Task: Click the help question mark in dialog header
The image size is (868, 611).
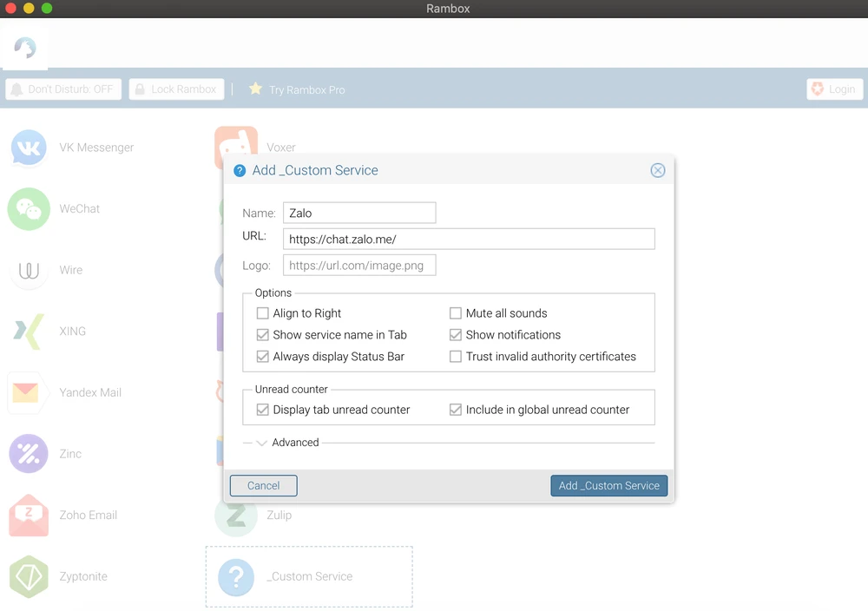Action: (x=240, y=171)
